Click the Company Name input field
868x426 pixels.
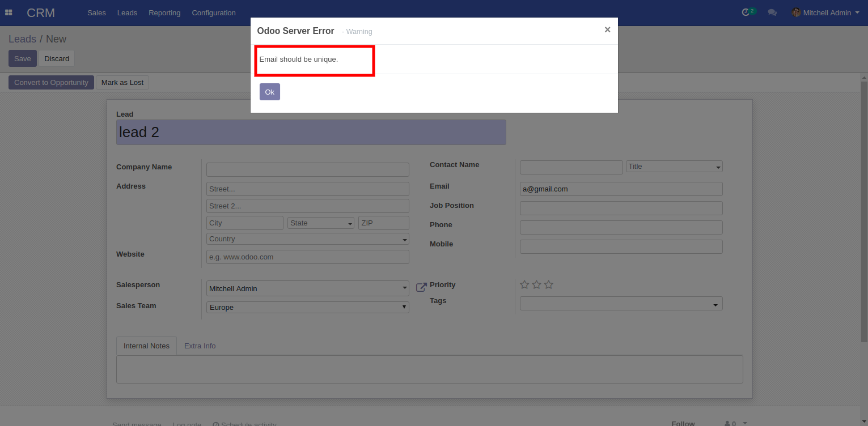click(x=308, y=169)
